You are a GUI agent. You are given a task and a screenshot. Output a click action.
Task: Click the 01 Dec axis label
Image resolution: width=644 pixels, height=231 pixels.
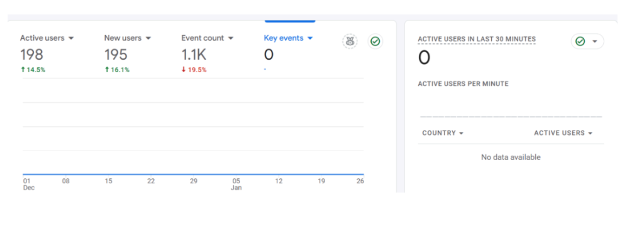pyautogui.click(x=28, y=185)
